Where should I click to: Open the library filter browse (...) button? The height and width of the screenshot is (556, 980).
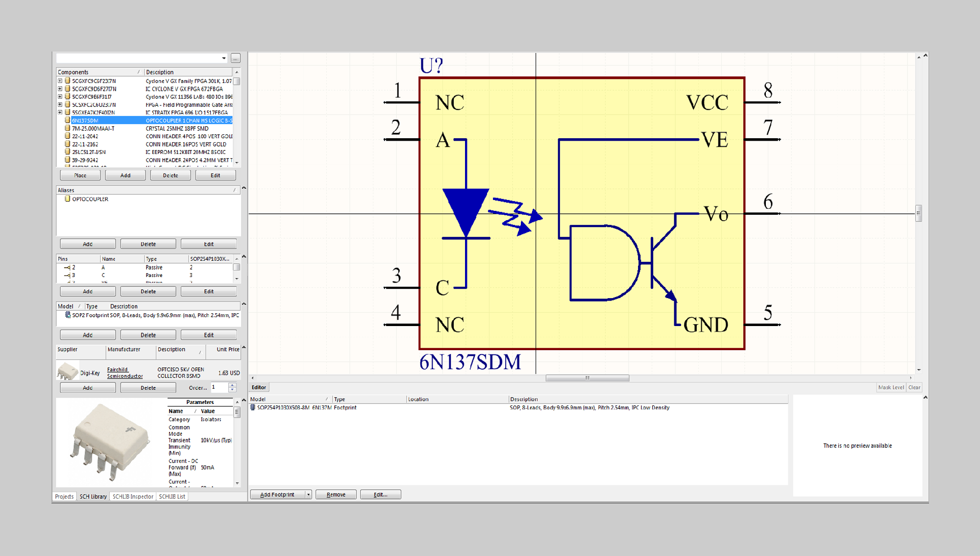236,58
